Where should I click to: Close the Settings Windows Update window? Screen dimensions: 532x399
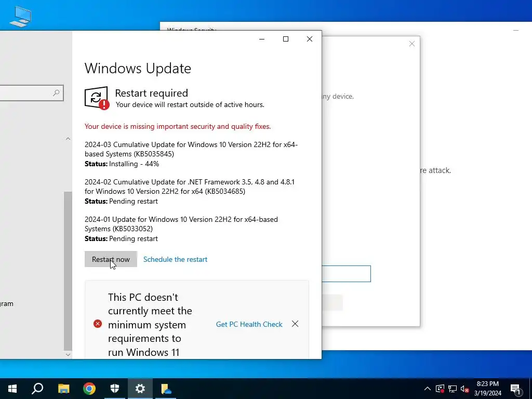coord(310,39)
